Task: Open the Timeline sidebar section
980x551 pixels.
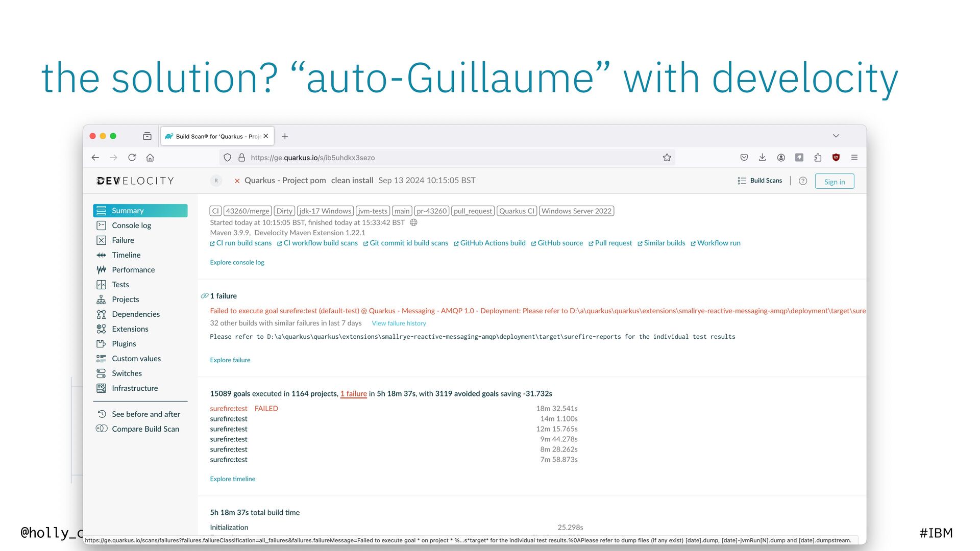Action: 126,255
